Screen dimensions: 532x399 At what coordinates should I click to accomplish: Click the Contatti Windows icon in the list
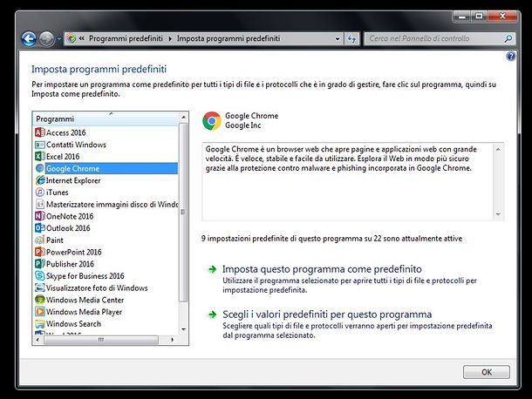[x=40, y=145]
